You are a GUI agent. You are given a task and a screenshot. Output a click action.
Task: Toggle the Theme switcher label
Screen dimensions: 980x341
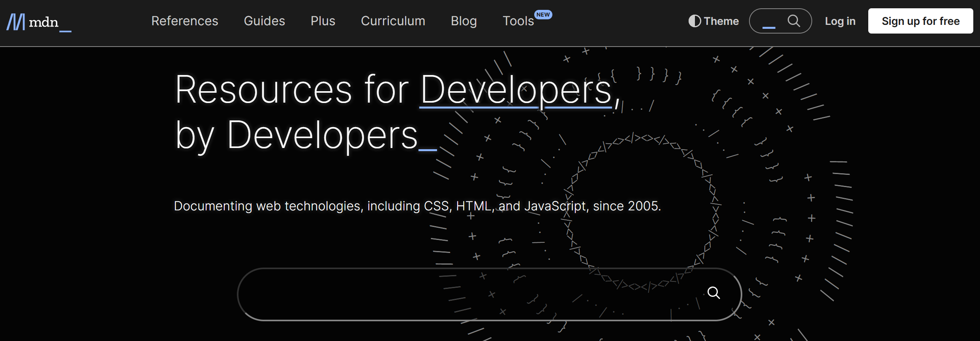721,21
